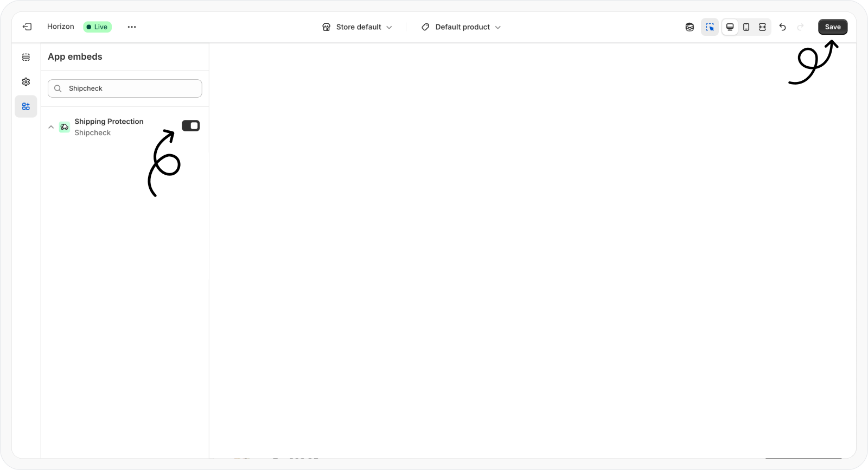Select the Shipping Protection label

(x=109, y=122)
